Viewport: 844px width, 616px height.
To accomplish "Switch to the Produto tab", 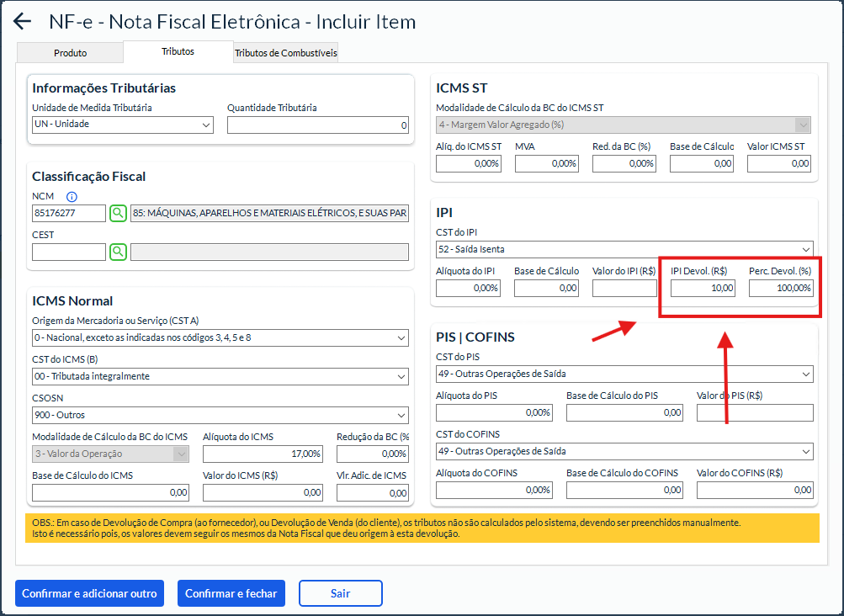I will click(x=71, y=53).
